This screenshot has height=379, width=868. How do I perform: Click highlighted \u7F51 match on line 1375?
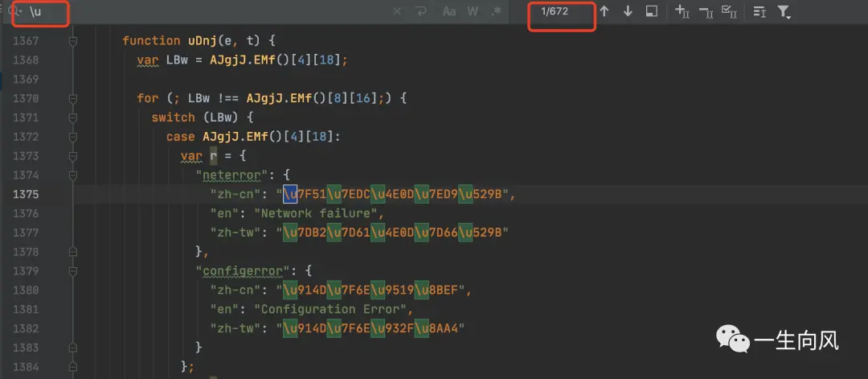point(305,195)
